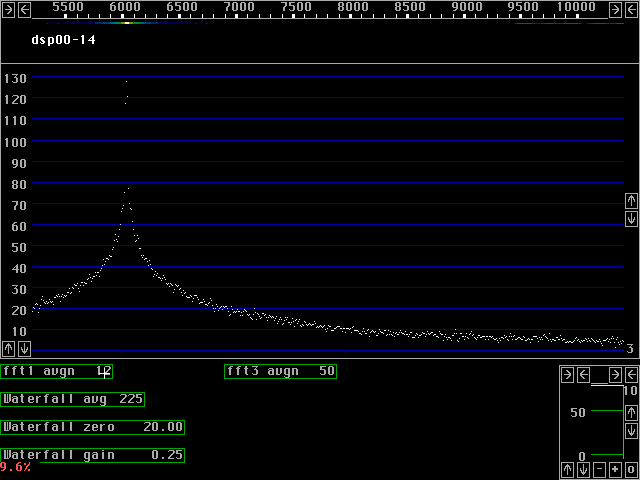Viewport: 640px width, 480px height.
Task: Click the plus box in the meter panel
Action: (615, 469)
